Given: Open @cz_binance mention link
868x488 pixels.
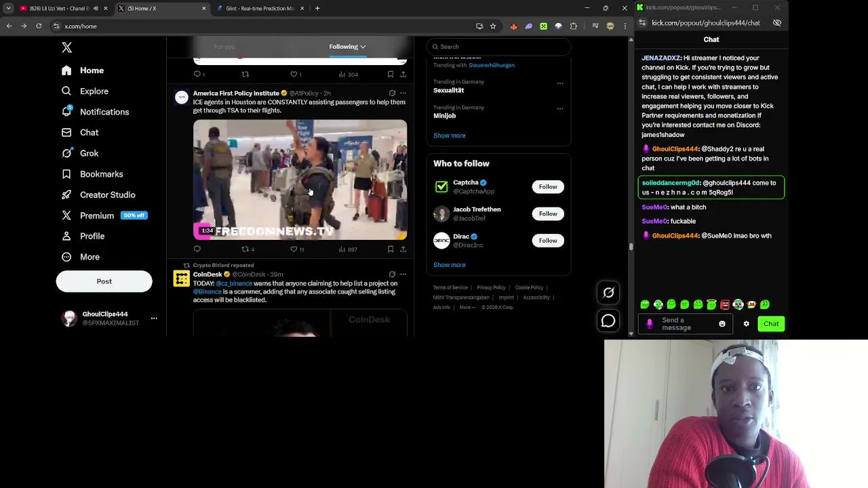Looking at the screenshot, I should 234,283.
